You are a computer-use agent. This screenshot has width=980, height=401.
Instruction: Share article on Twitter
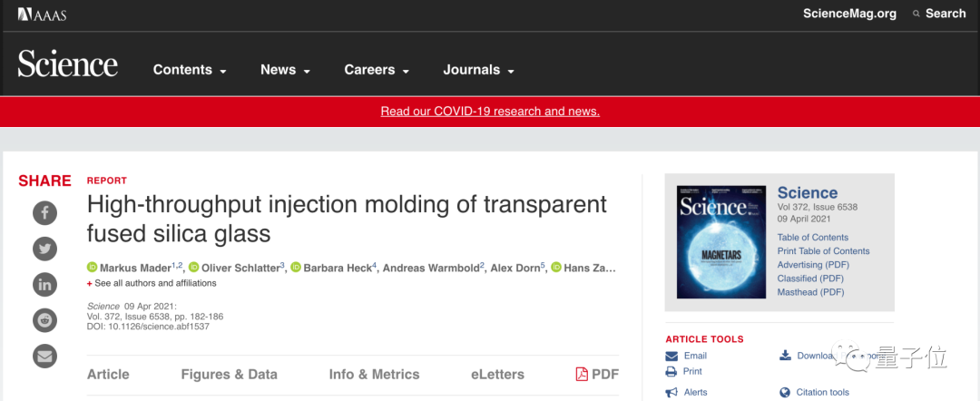click(45, 249)
